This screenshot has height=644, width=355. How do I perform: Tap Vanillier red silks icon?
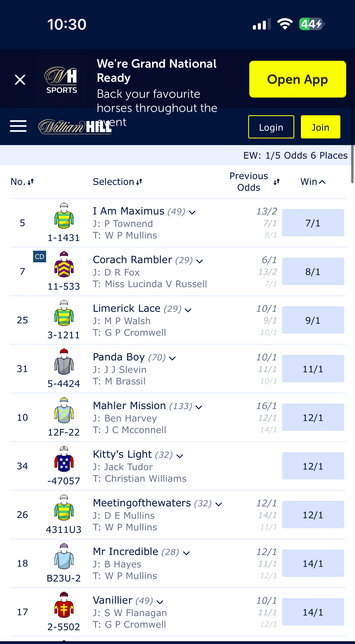point(64,605)
